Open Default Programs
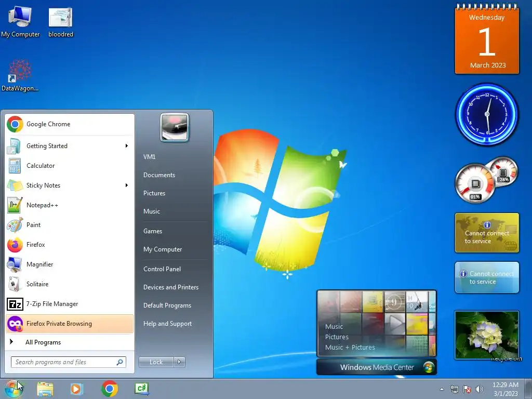532x399 pixels. click(x=167, y=305)
